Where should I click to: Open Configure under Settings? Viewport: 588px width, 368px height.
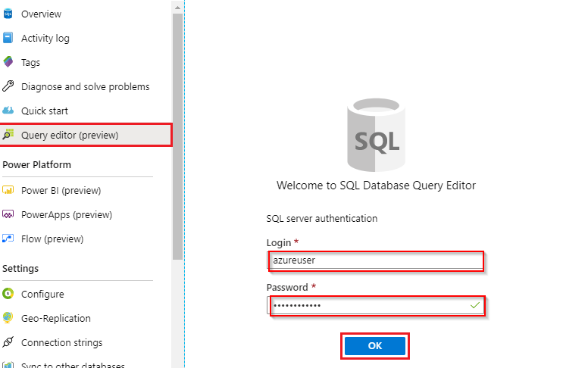coord(42,295)
